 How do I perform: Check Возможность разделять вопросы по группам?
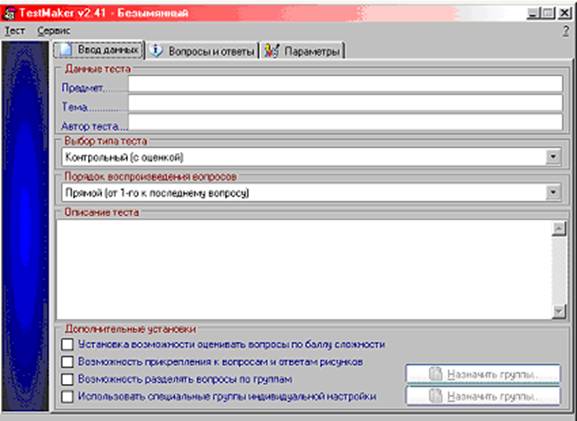click(67, 379)
